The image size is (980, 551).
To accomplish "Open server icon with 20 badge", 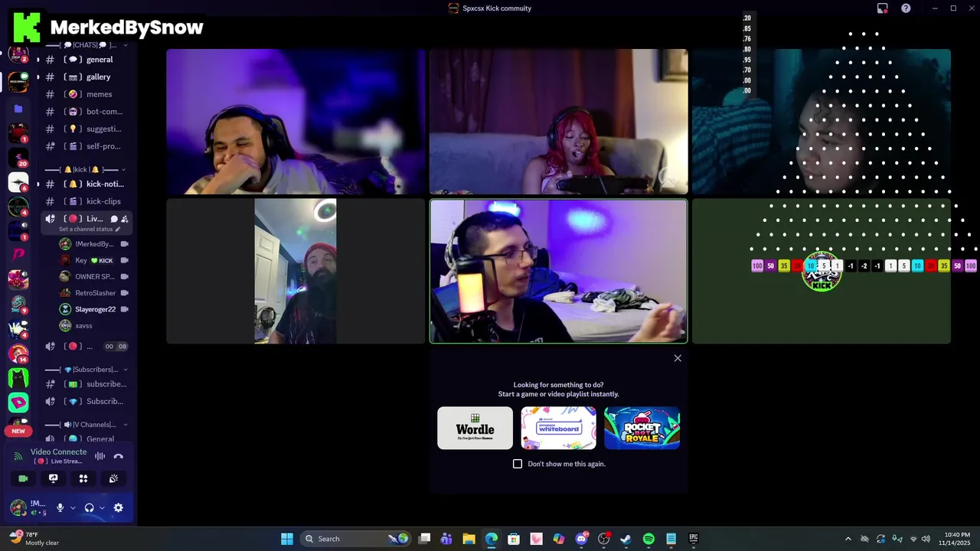I will click(18, 157).
